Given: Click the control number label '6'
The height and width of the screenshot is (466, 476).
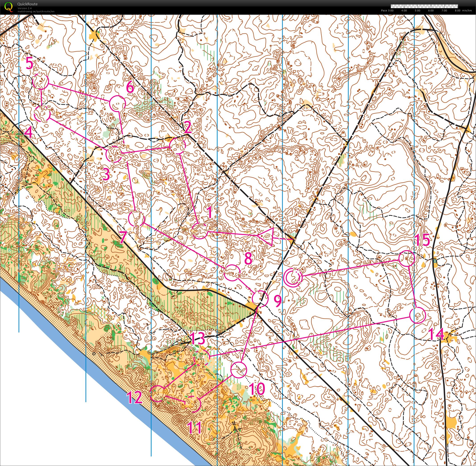Looking at the screenshot, I should click(130, 87).
